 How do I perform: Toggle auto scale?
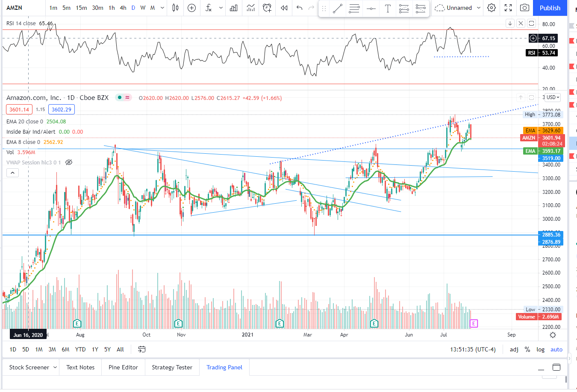[x=556, y=349]
